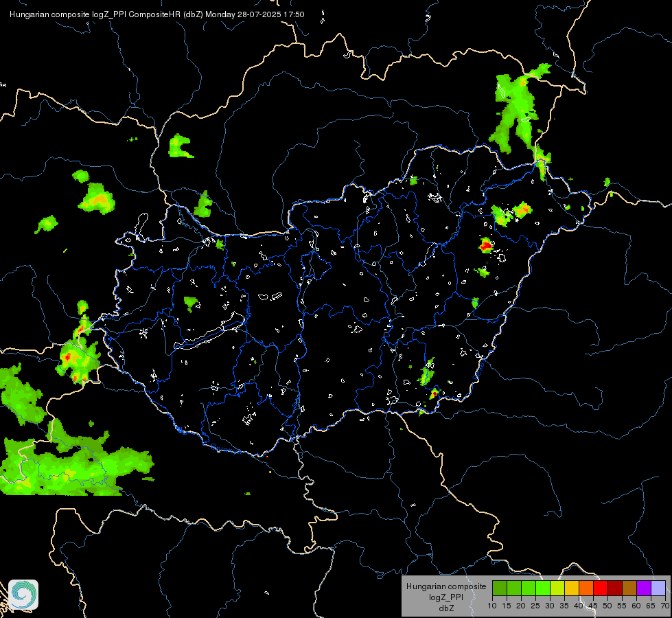Click the 40–45 dBZ orange swatch

tap(586, 588)
